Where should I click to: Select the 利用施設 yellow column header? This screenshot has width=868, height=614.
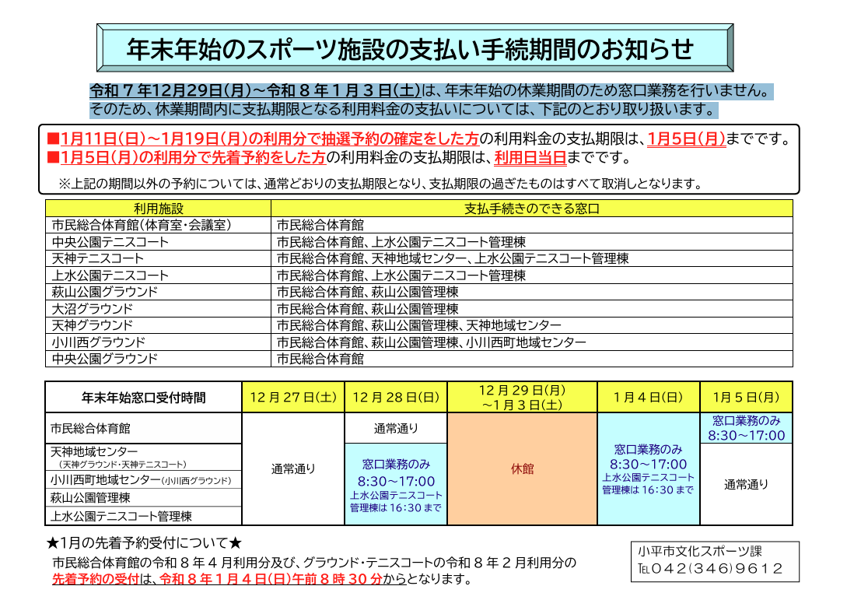[x=158, y=209]
